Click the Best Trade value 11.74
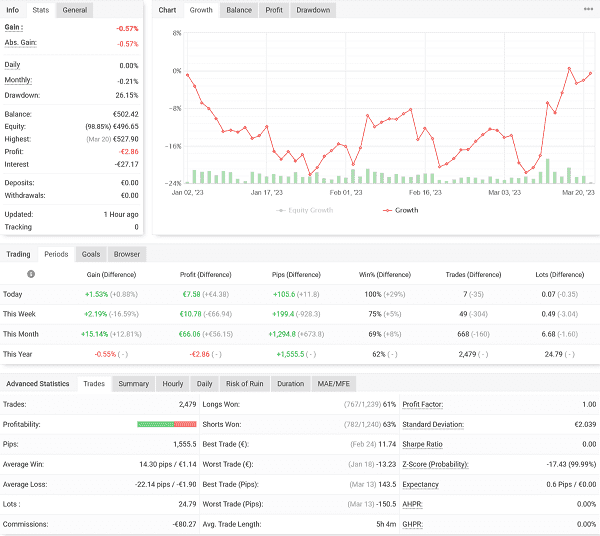This screenshot has height=536, width=600. click(387, 444)
